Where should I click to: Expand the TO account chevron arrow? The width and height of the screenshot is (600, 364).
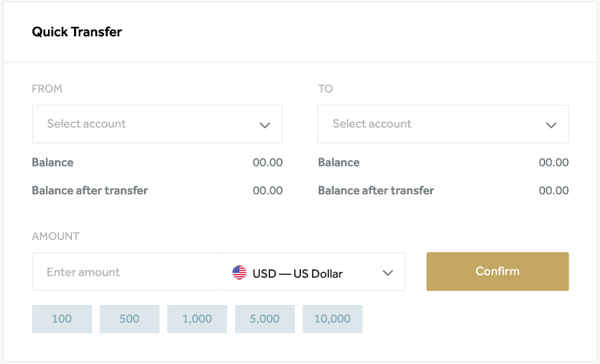[x=551, y=125]
